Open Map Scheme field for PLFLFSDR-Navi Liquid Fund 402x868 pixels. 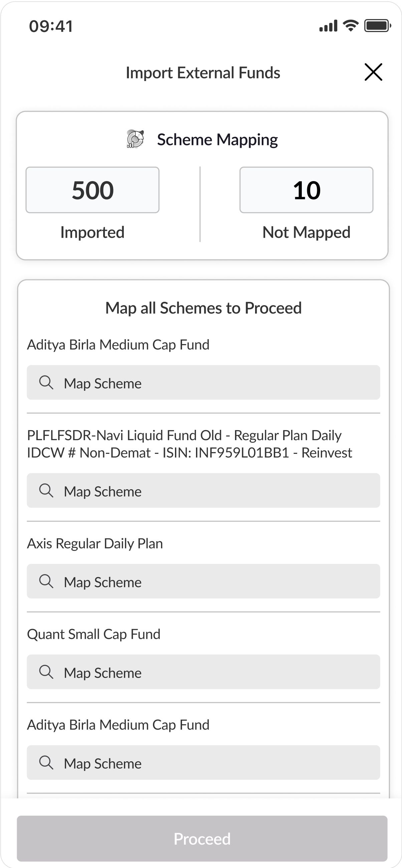[203, 491]
